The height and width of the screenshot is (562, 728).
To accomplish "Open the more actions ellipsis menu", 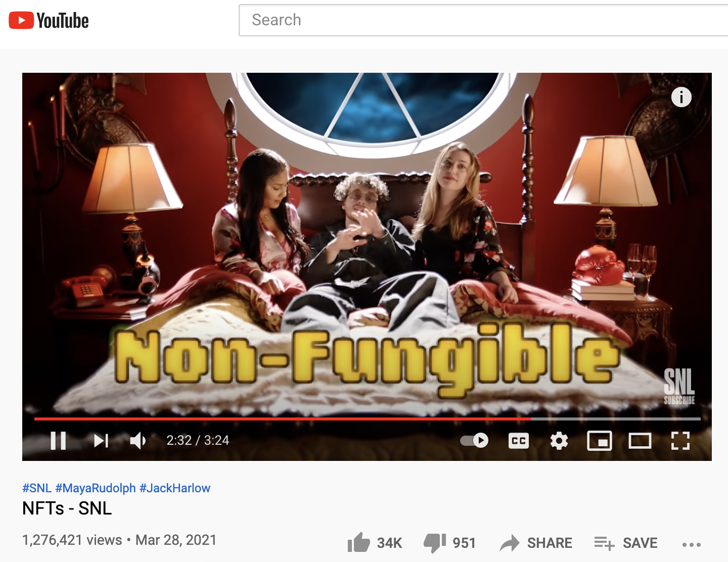I will (x=692, y=544).
